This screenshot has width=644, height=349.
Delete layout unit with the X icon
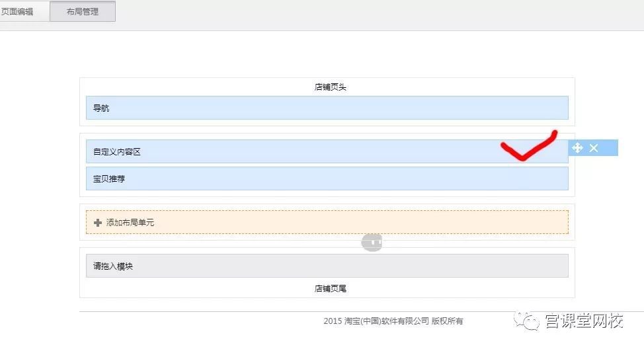pos(594,148)
